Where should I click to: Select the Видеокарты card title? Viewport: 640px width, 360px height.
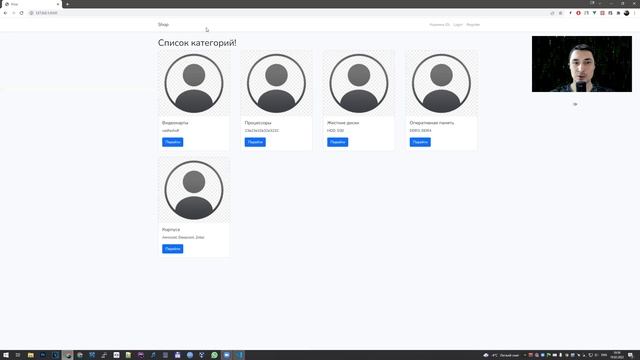tap(175, 123)
